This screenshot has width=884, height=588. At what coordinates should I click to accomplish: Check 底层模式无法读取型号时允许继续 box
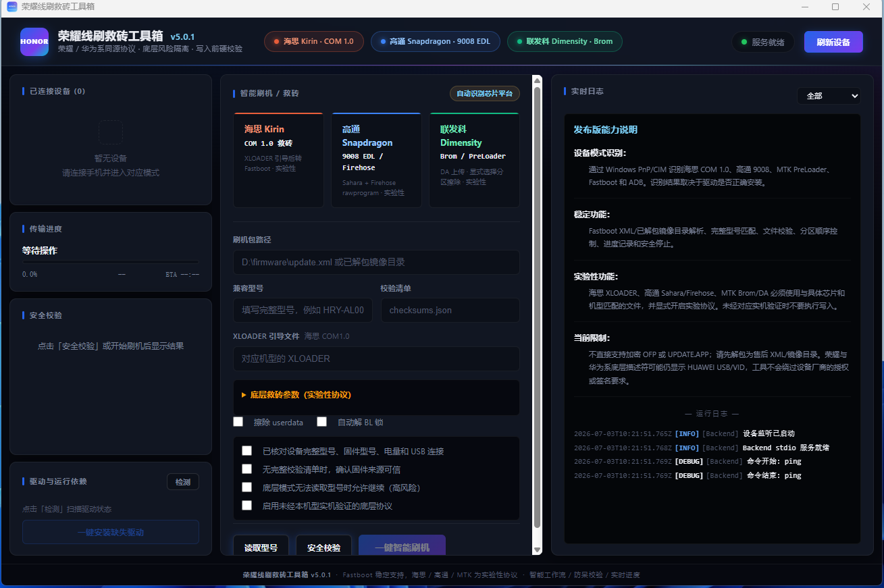tap(247, 487)
